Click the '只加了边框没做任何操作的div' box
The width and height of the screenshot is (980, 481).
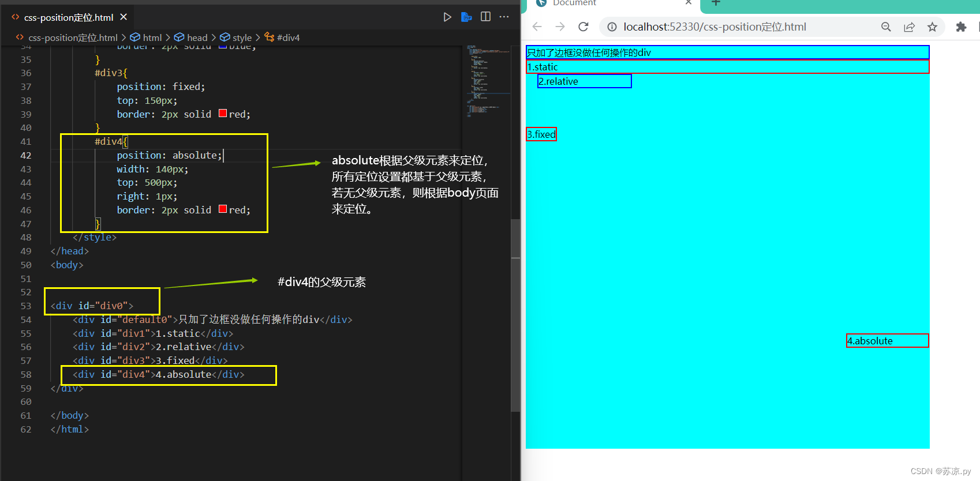(x=728, y=52)
